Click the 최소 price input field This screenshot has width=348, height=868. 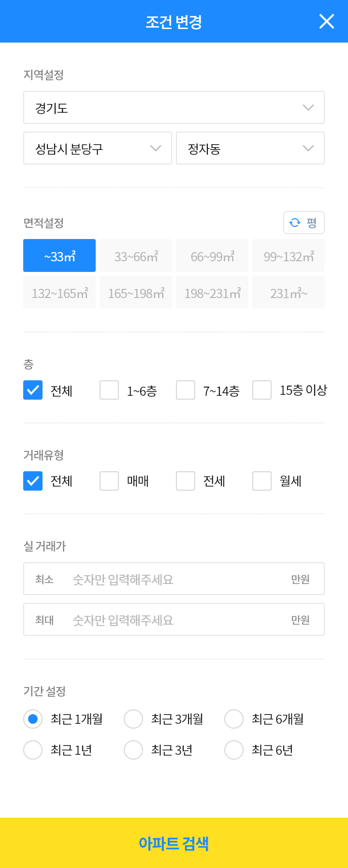click(174, 579)
